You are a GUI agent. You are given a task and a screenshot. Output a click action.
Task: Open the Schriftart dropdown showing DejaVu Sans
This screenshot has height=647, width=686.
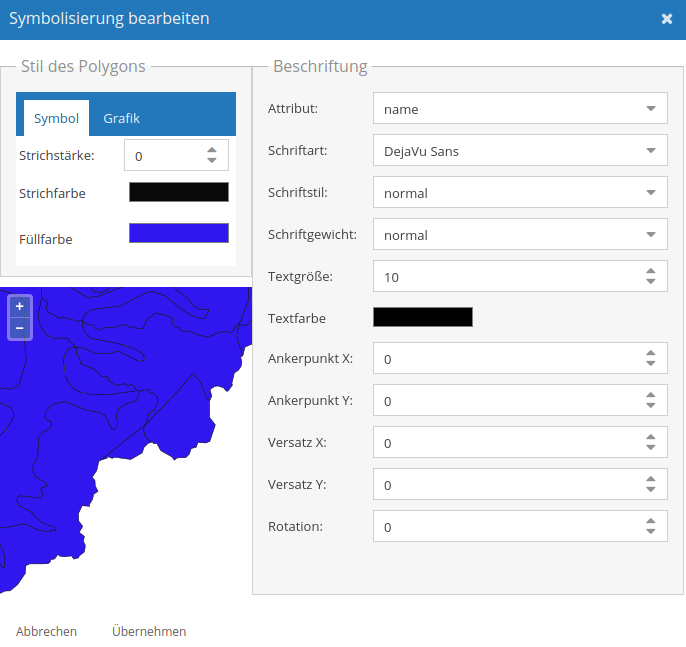tap(520, 150)
